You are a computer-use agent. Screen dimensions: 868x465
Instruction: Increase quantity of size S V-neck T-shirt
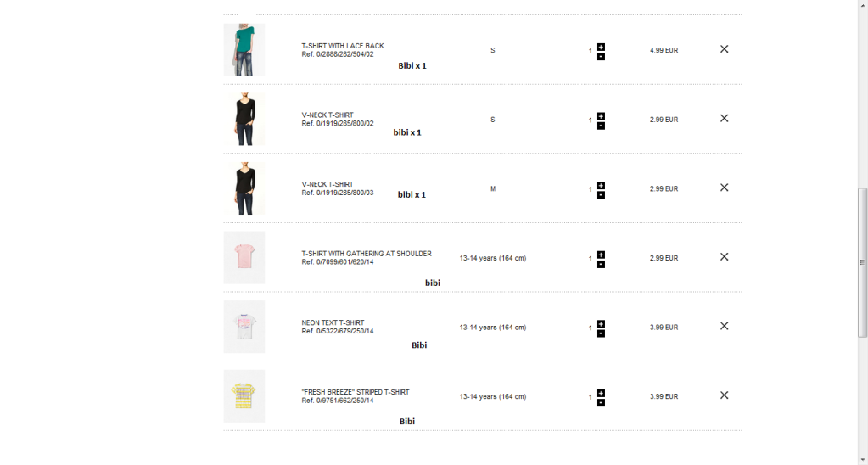(x=601, y=116)
